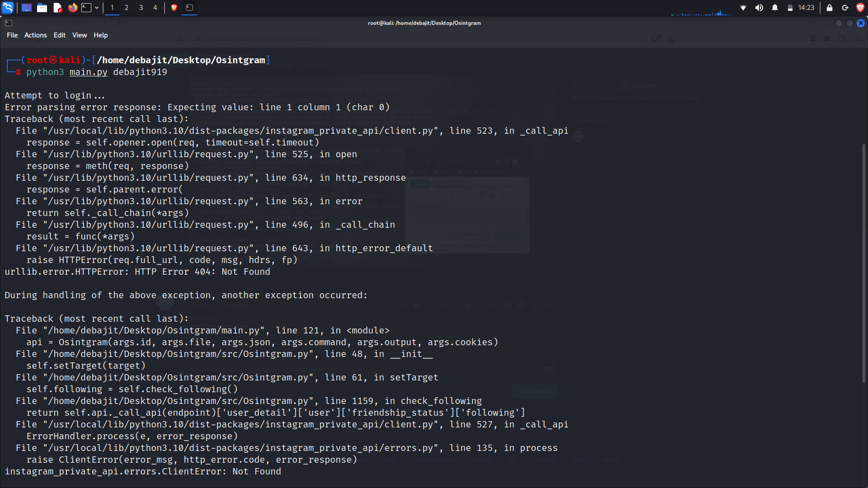868x488 pixels.
Task: Launch Firefox from the taskbar
Action: (x=73, y=8)
